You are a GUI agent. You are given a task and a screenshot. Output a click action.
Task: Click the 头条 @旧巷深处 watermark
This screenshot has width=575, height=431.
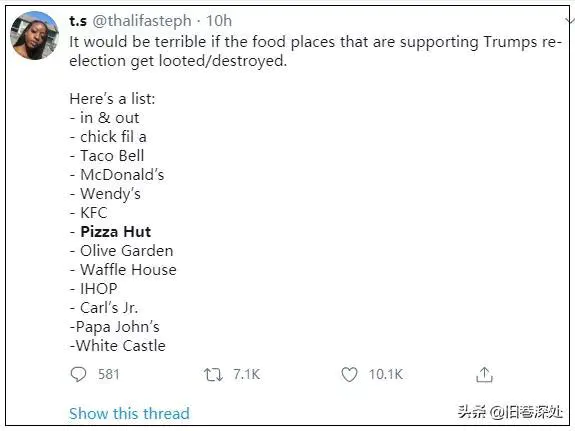pos(510,412)
